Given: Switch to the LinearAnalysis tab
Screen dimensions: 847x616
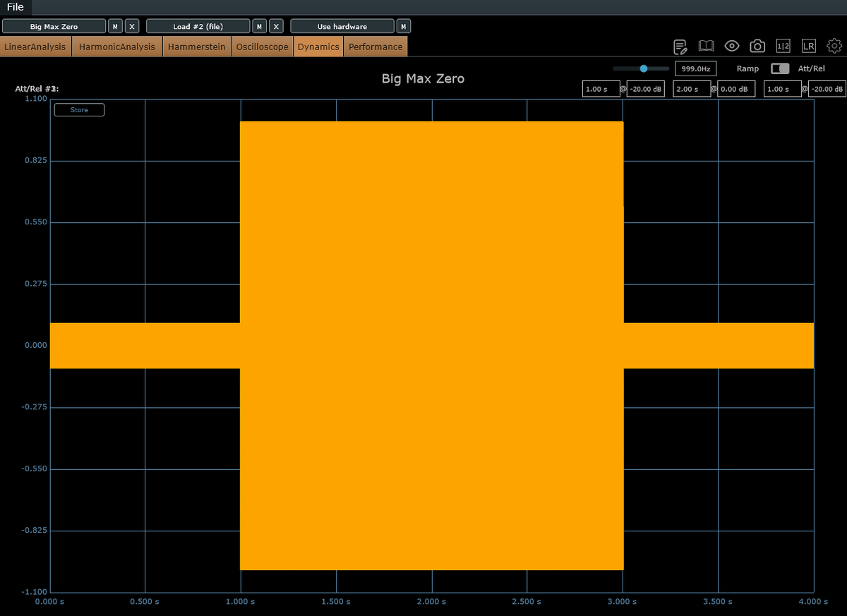Looking at the screenshot, I should [x=36, y=47].
